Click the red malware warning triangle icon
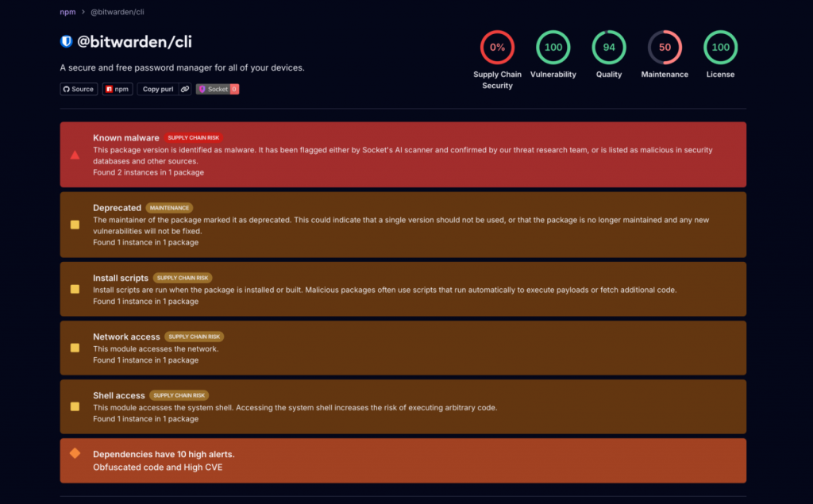 click(x=75, y=155)
